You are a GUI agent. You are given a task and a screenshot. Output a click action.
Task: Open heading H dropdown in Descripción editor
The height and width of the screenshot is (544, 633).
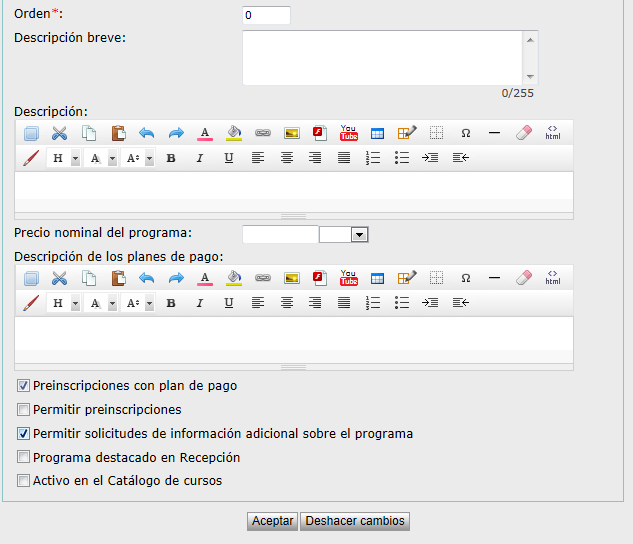click(x=75, y=158)
